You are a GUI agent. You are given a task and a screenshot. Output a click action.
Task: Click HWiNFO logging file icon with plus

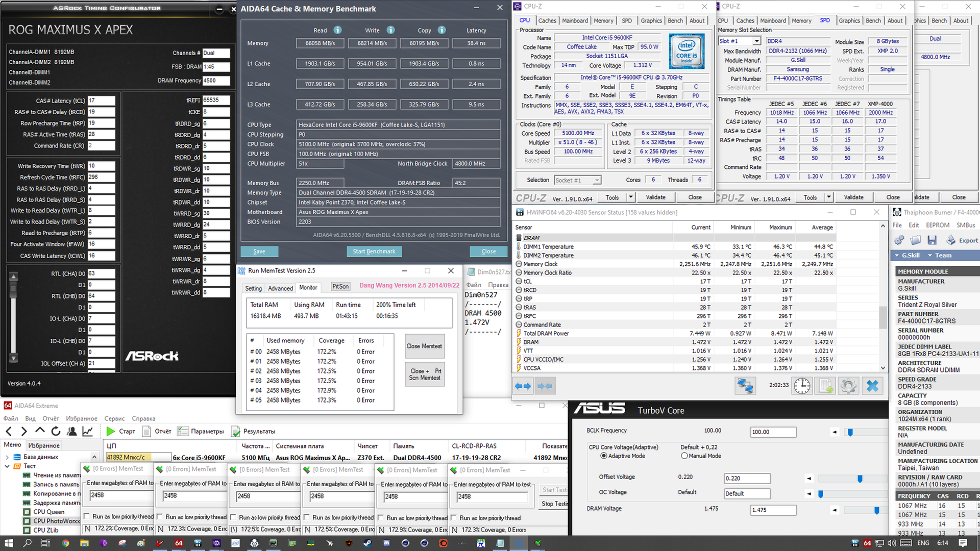825,386
